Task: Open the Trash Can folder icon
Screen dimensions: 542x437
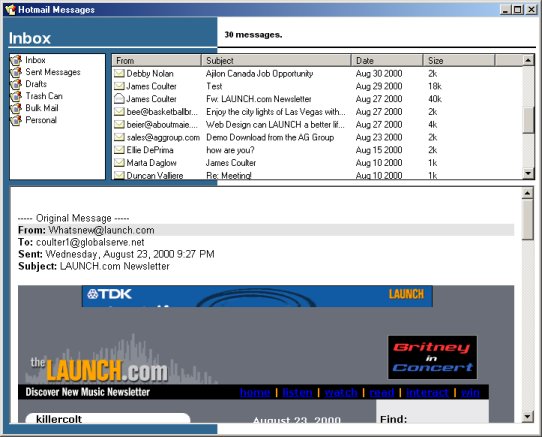Action: 16,96
